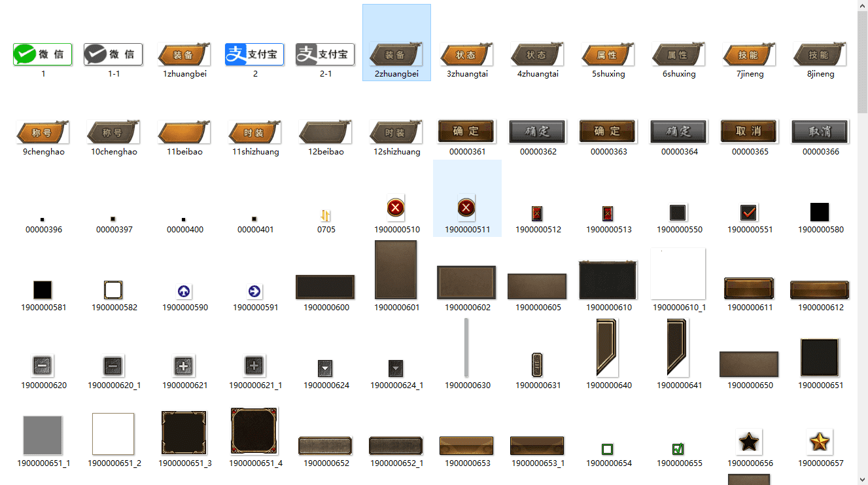Select plus button icon 1900000621

184,366
